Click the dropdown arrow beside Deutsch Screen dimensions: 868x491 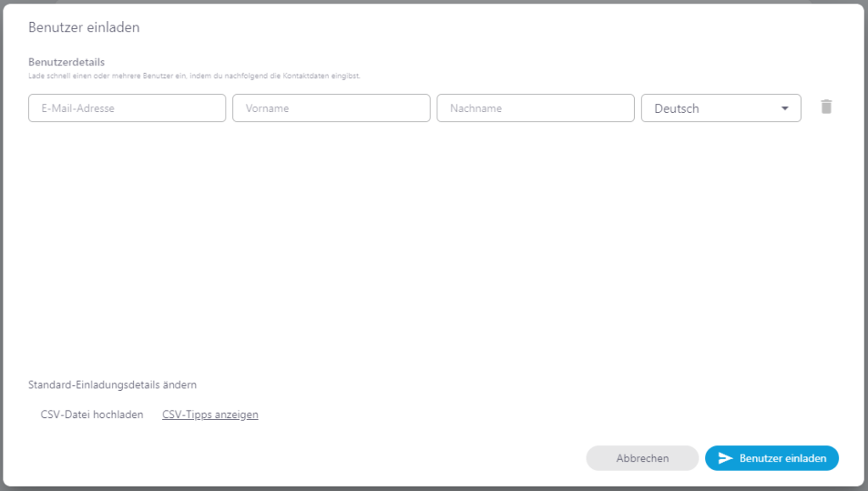(786, 108)
